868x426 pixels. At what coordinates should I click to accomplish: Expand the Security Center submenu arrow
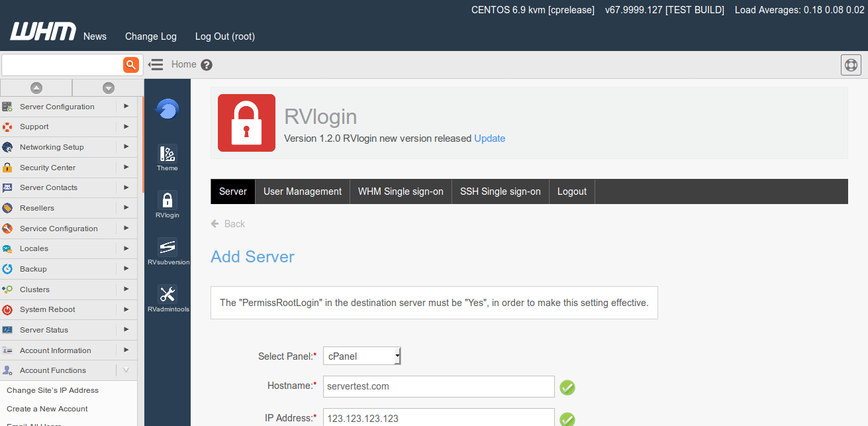126,168
